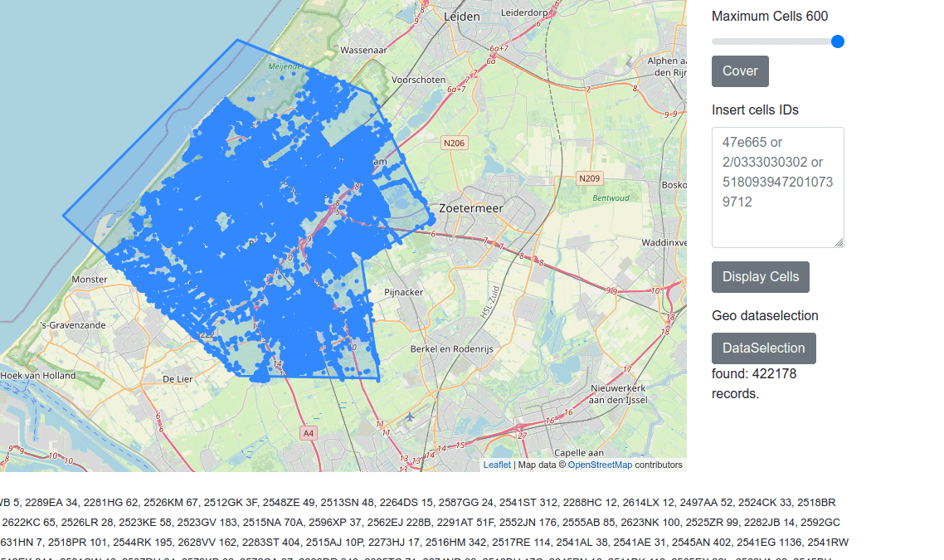Click the green Meijendel park label
The height and width of the screenshot is (560, 944).
[285, 66]
